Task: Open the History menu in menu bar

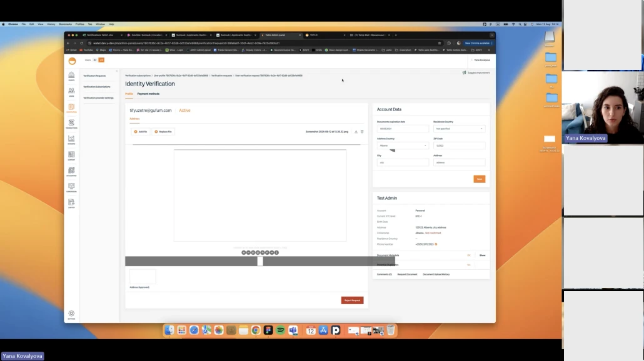Action: (51, 24)
